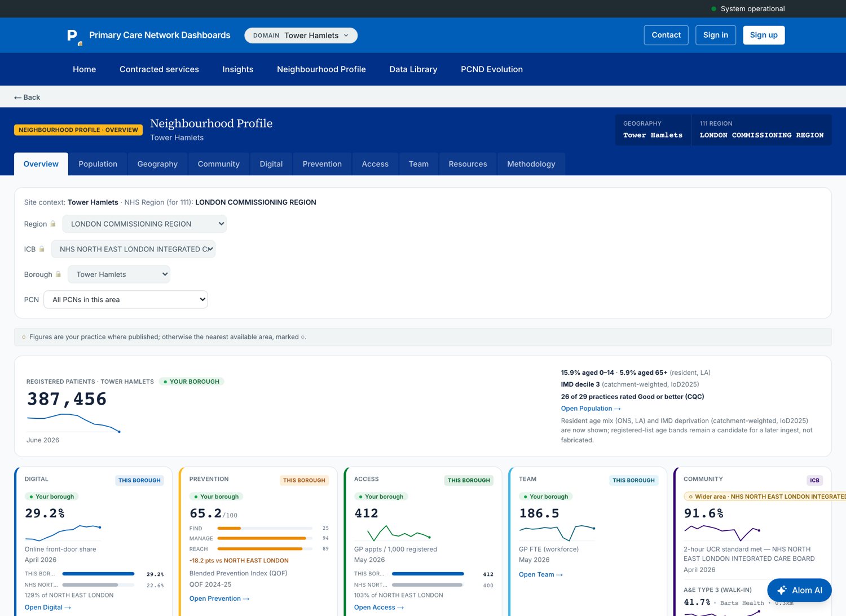Open Insights in the navigation bar
Image resolution: width=846 pixels, height=616 pixels.
pyautogui.click(x=238, y=69)
